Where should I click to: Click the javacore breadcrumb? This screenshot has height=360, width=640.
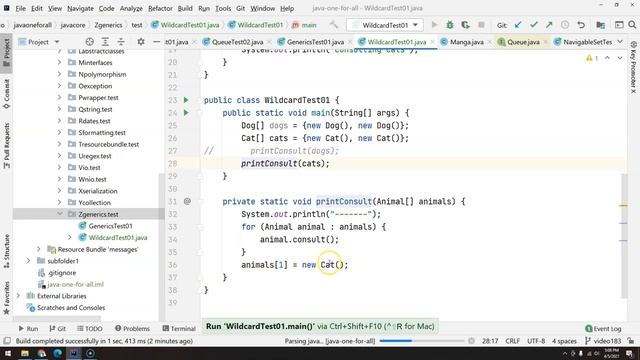tap(73, 25)
